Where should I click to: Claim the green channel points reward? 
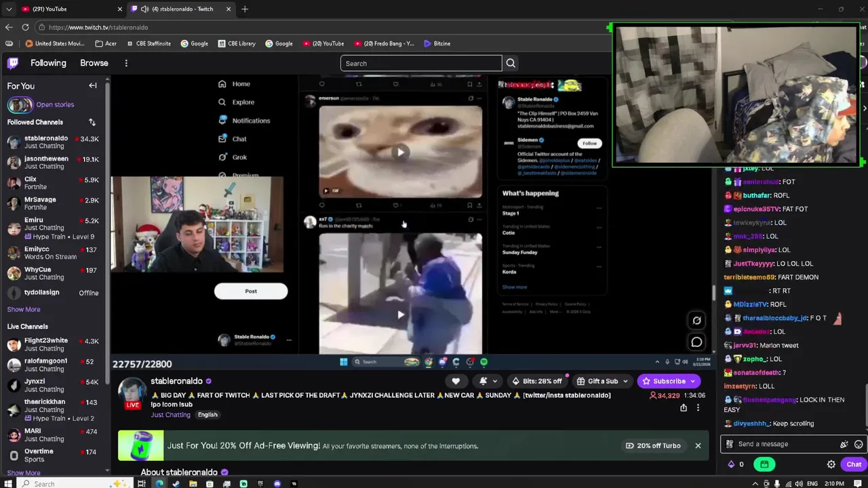click(x=764, y=464)
